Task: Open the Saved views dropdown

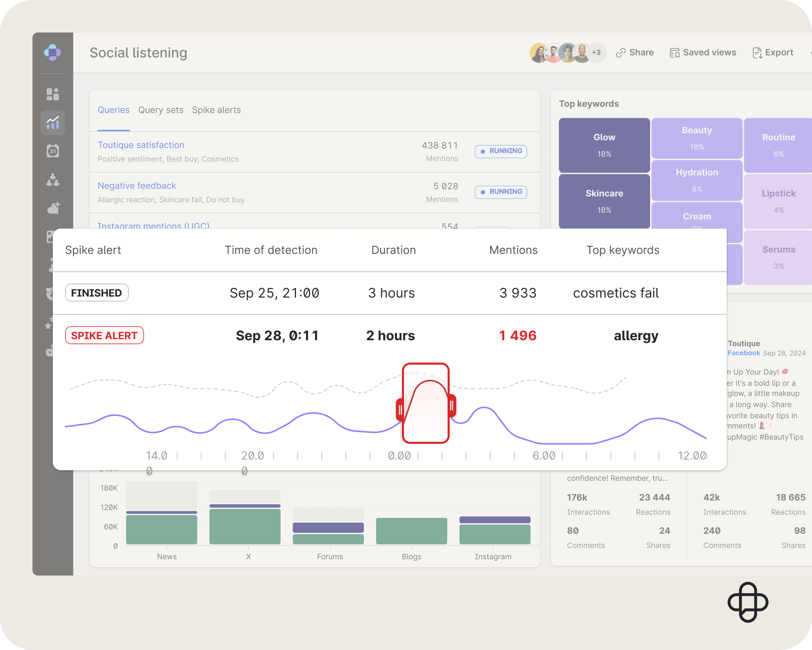Action: (x=702, y=52)
